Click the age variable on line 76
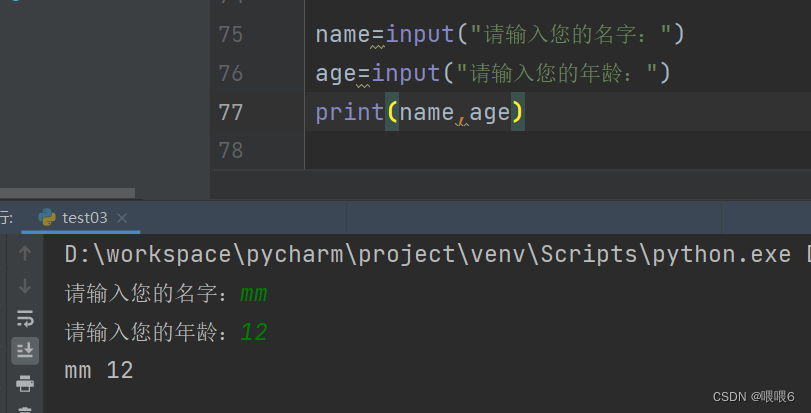The image size is (811, 413). tap(336, 73)
